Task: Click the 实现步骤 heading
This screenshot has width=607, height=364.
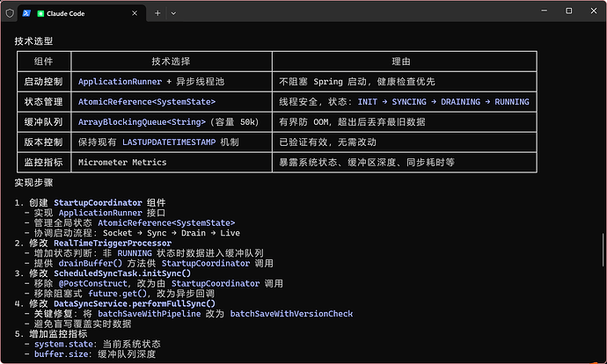Action: click(x=33, y=183)
